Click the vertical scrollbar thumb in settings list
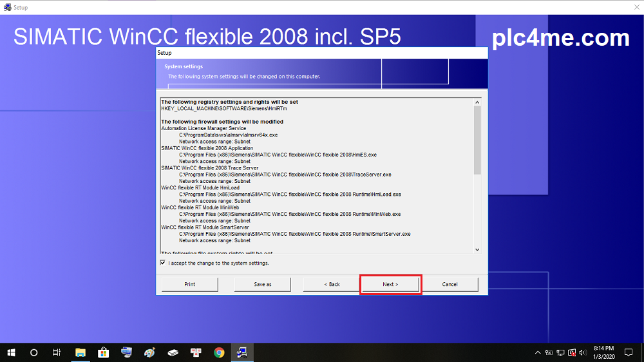This screenshot has width=644, height=362. (477, 140)
